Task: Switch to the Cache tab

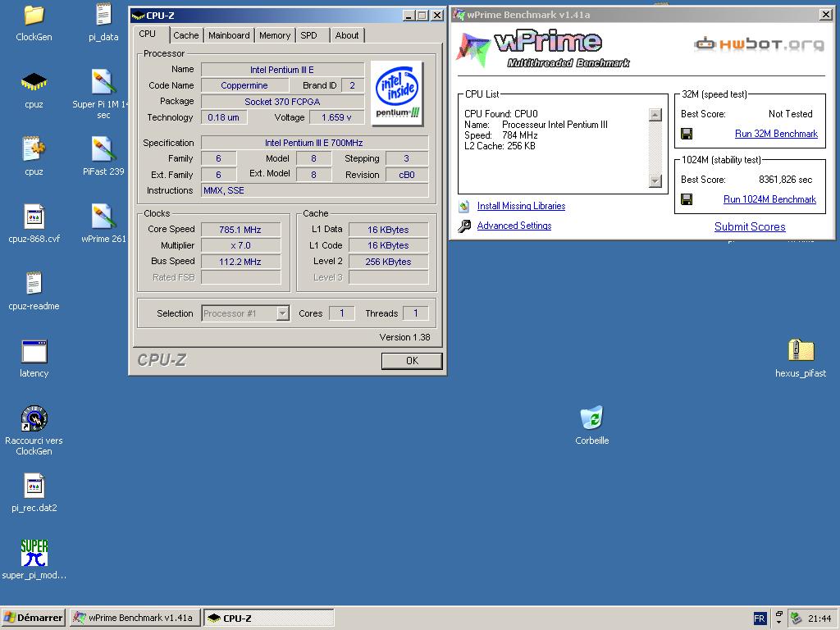Action: coord(186,35)
